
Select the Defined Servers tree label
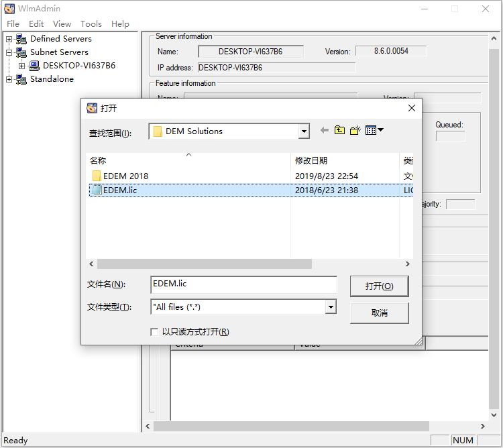click(61, 39)
